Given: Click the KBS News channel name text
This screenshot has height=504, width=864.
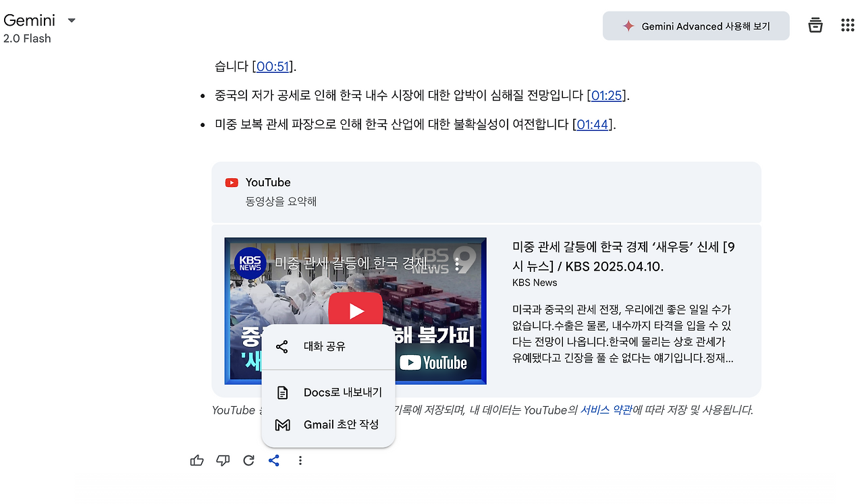Looking at the screenshot, I should (535, 283).
